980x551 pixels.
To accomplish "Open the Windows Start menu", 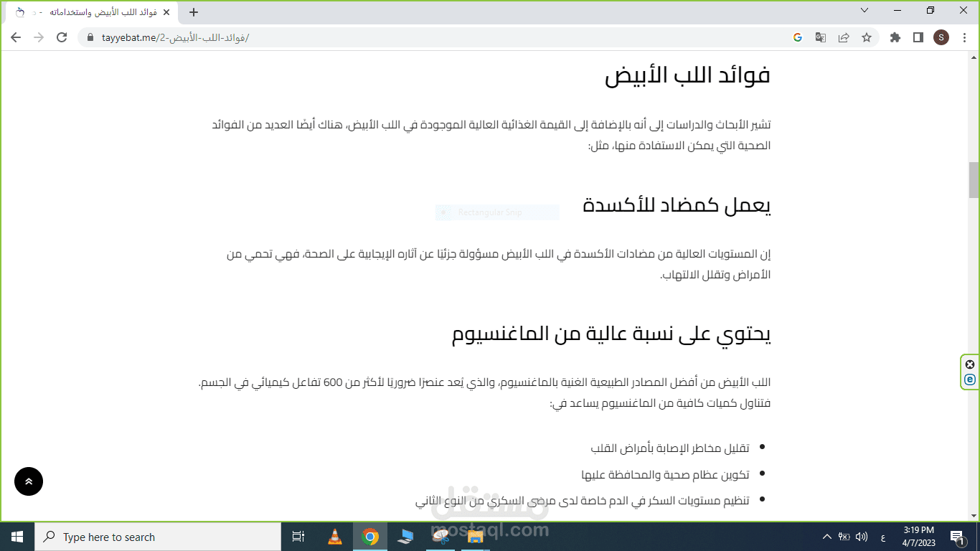I will 17,537.
